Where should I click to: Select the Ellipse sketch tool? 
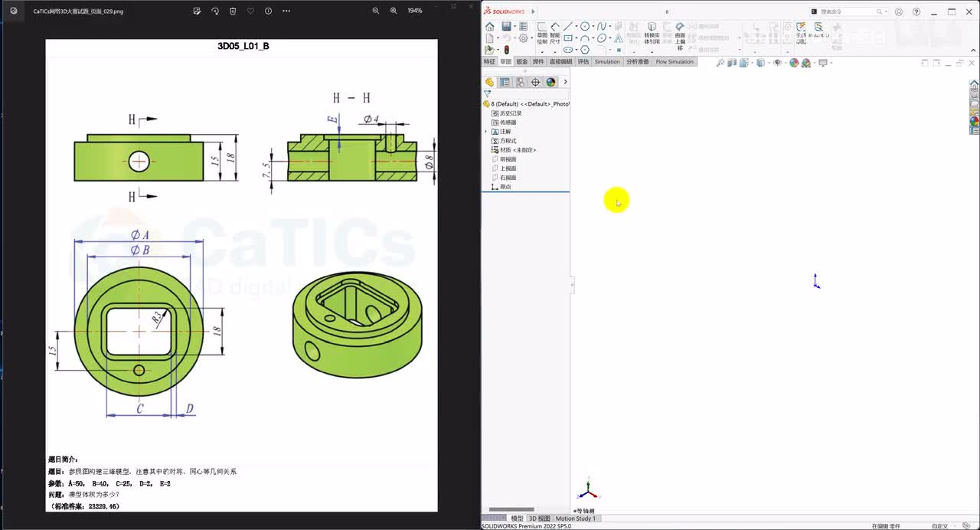click(x=602, y=38)
